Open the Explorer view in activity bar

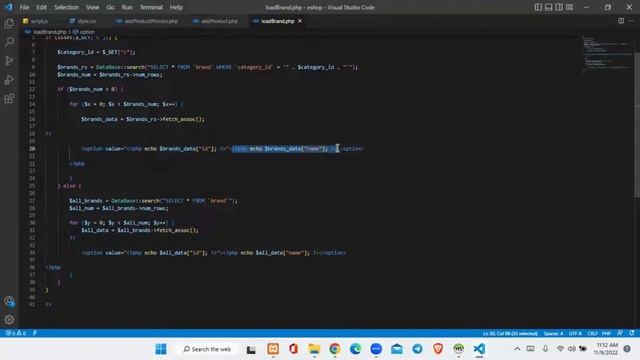pyautogui.click(x=9, y=23)
